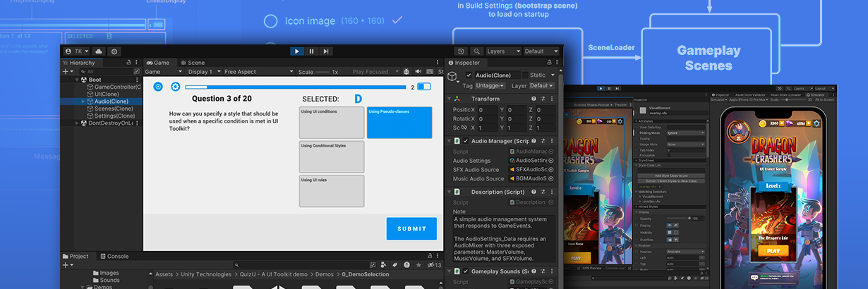The height and width of the screenshot is (289, 868).
Task: Open the undo history icon
Action: point(461,51)
